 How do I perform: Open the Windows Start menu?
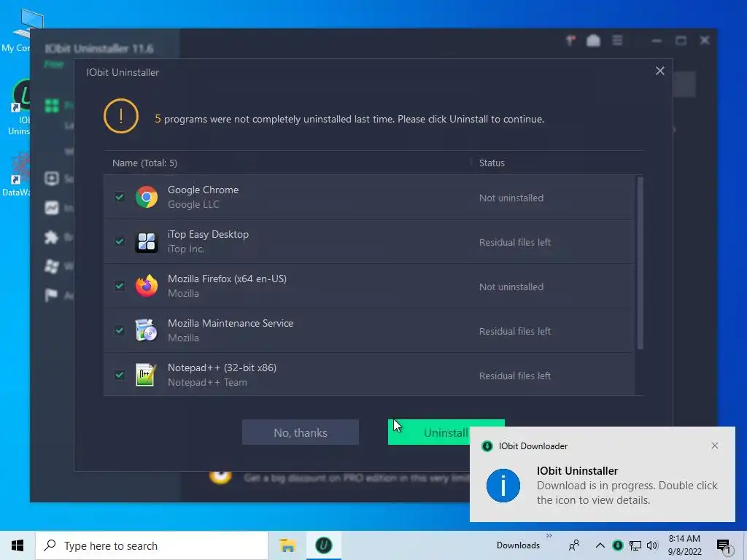point(18,545)
